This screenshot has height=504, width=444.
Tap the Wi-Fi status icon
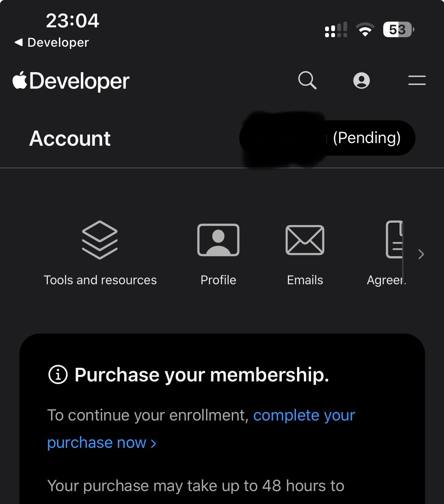tap(365, 30)
